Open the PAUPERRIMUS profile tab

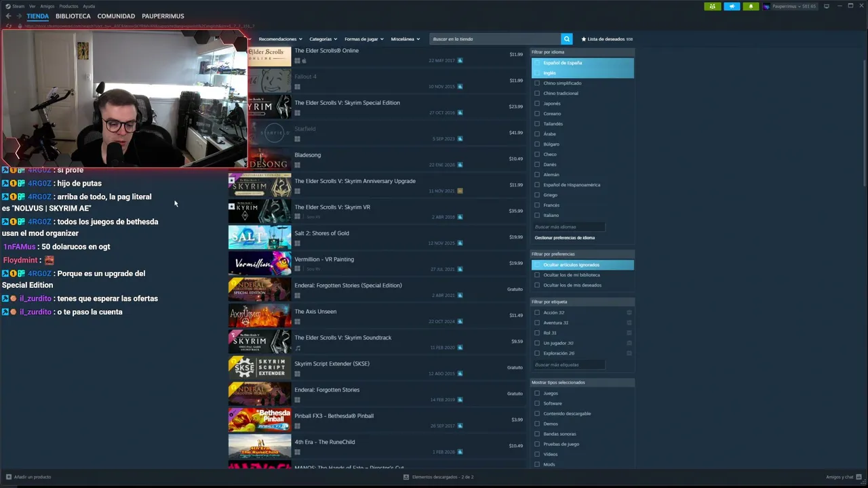(163, 16)
